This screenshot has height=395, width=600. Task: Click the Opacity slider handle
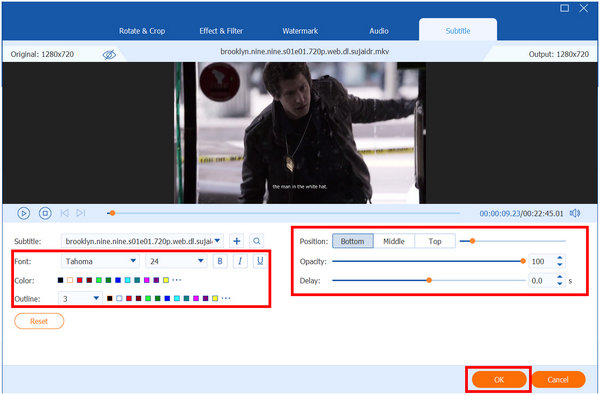[x=523, y=261]
